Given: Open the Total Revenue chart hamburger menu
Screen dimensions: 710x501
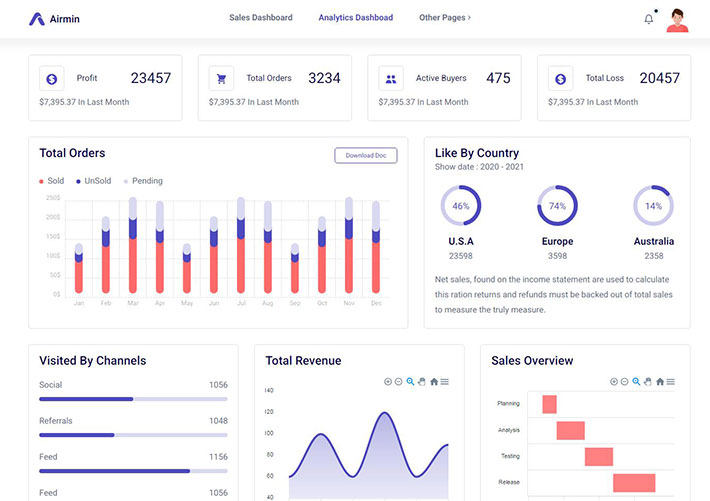Looking at the screenshot, I should click(x=445, y=382).
